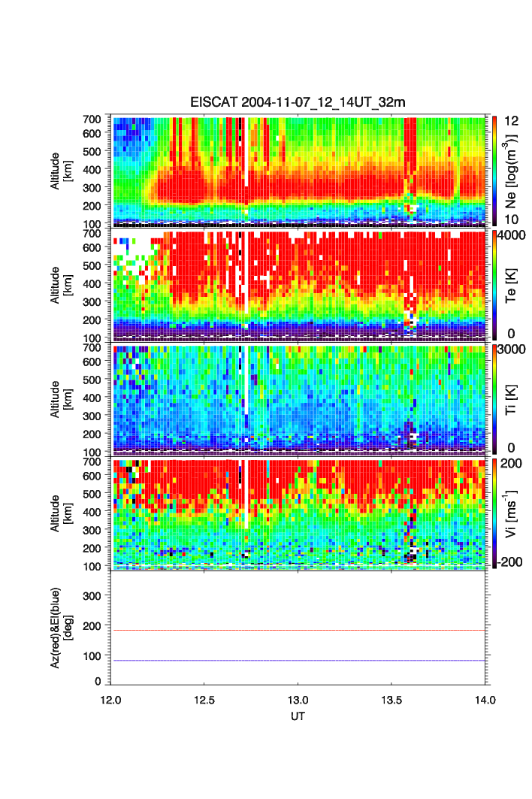The height and width of the screenshot is (799, 532).
Task: Click the red azimuth line
Action: click(x=301, y=631)
